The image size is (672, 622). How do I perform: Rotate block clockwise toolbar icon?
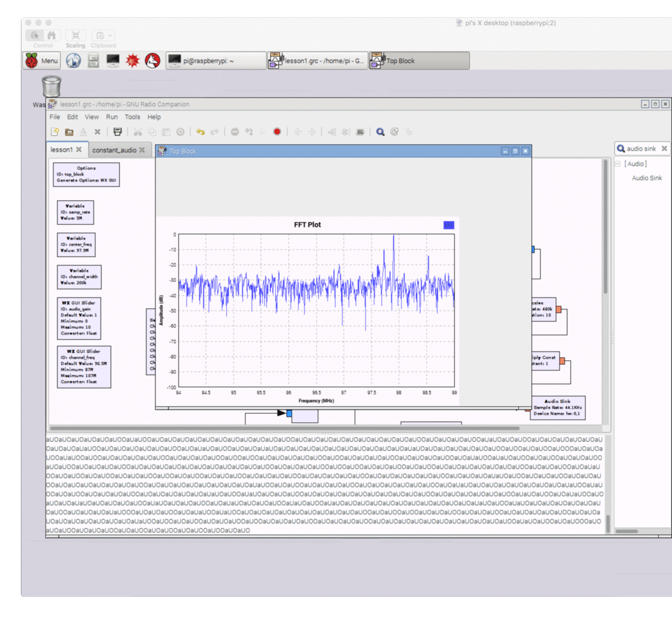tap(312, 132)
